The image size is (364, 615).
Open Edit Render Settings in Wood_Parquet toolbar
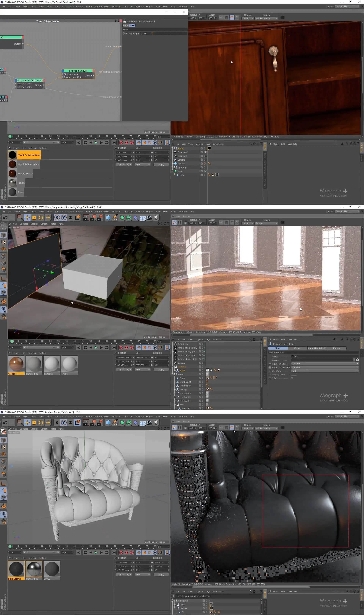coord(99,218)
